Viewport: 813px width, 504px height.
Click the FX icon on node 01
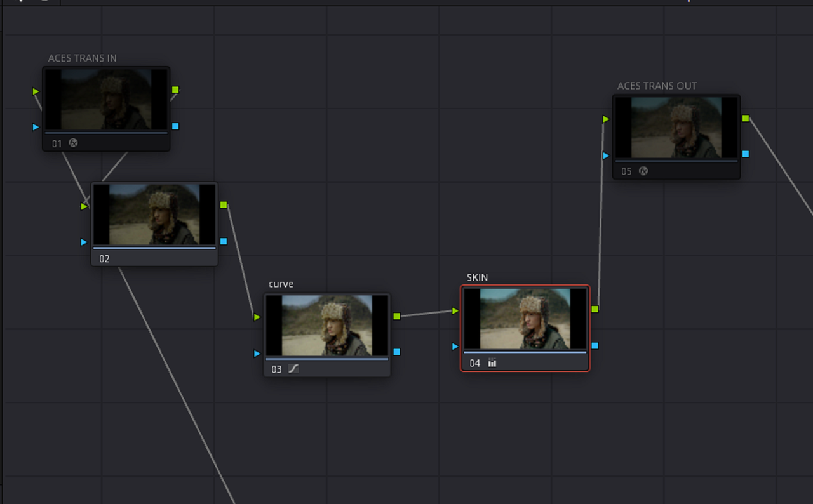[73, 143]
